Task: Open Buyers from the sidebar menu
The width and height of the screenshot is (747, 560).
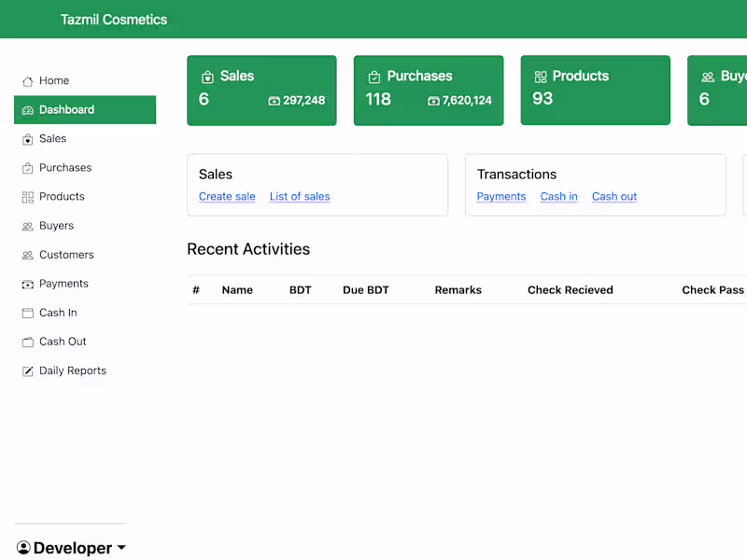Action: pyautogui.click(x=85, y=226)
